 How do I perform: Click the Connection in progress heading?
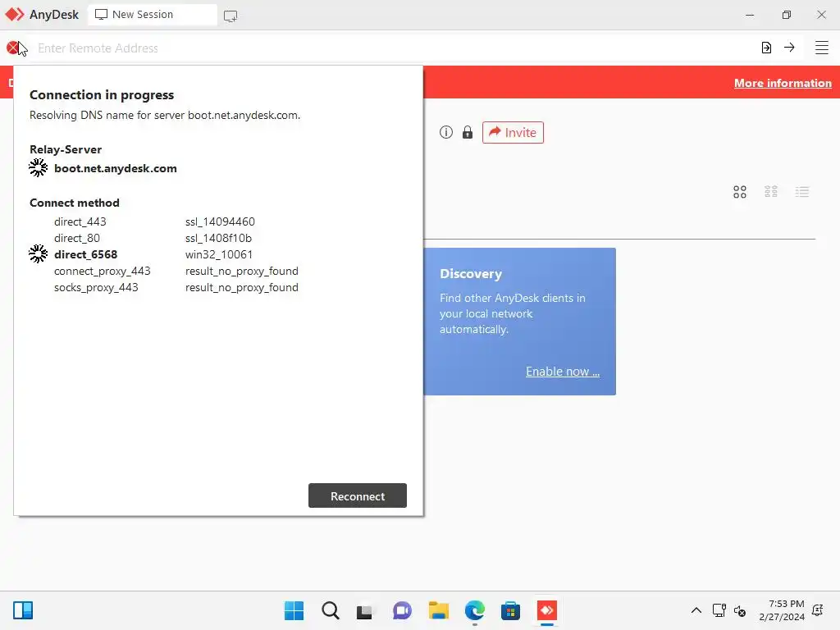coord(102,95)
